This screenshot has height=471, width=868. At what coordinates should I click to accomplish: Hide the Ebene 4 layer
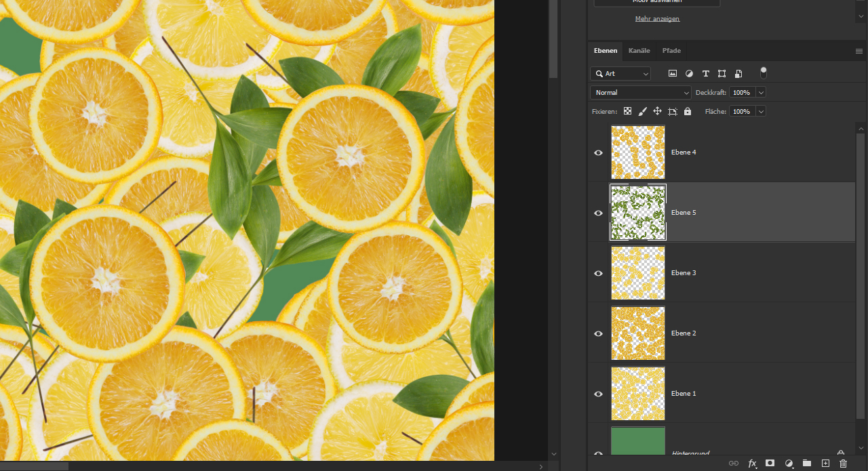click(x=599, y=153)
